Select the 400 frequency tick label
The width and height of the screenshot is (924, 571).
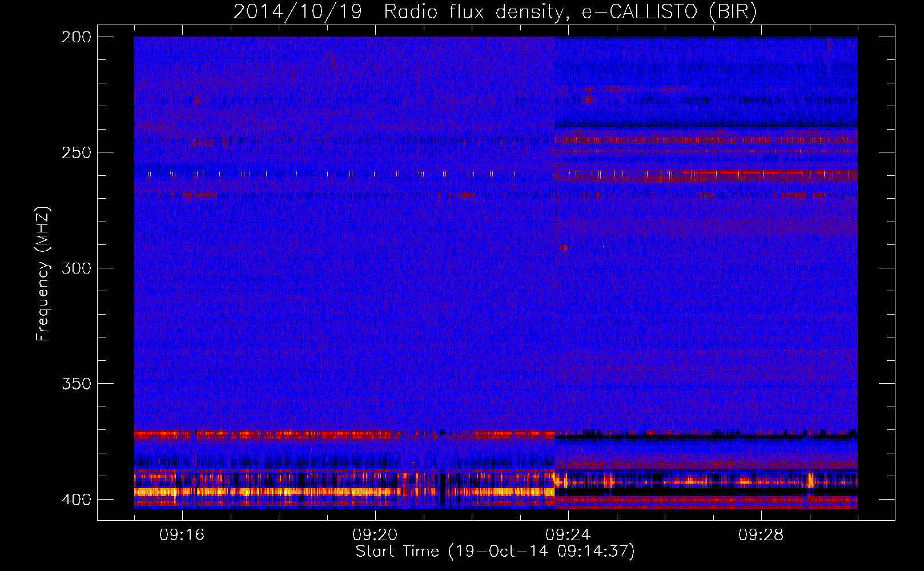pyautogui.click(x=77, y=499)
